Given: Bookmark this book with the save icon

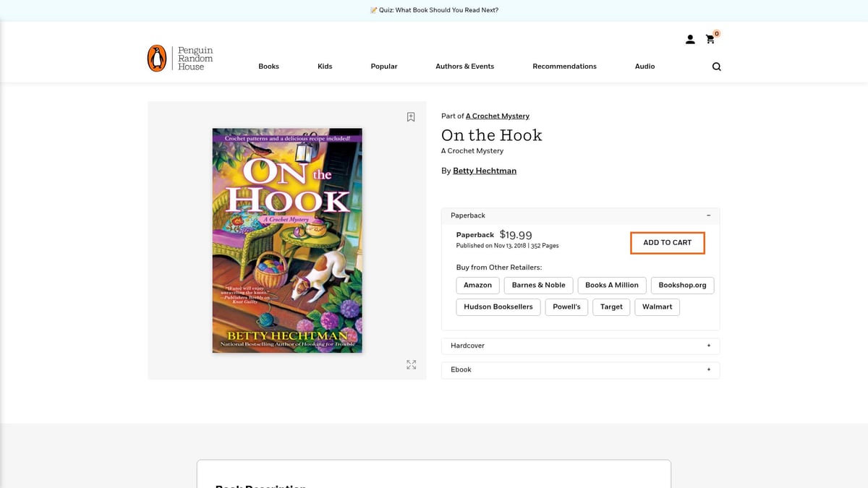Looking at the screenshot, I should click(411, 117).
